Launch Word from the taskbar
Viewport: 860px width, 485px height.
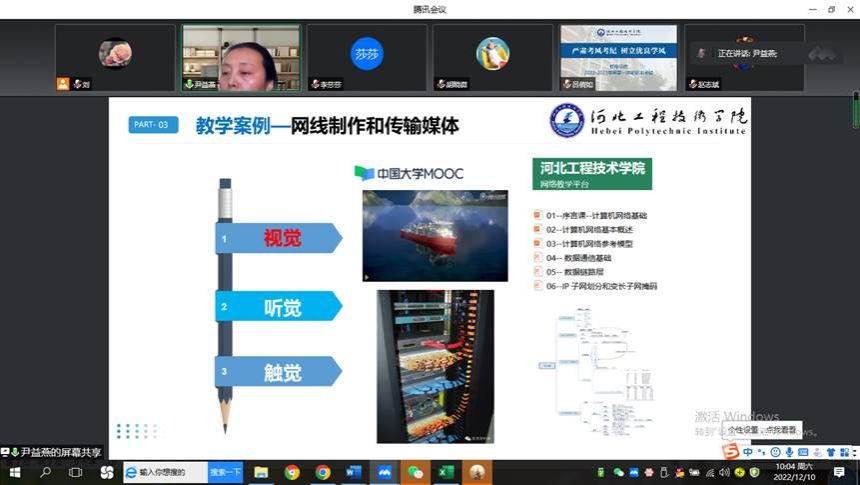(x=353, y=472)
